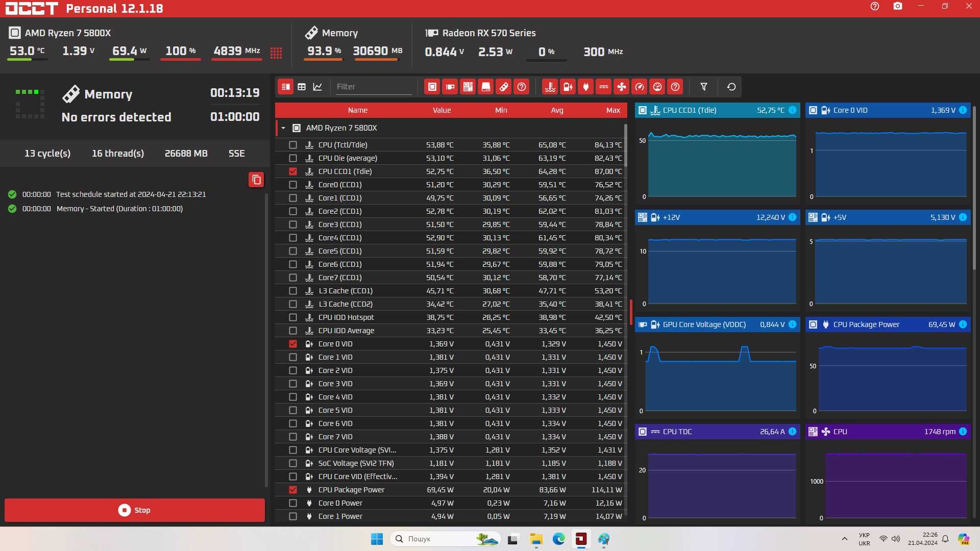Image resolution: width=980 pixels, height=551 pixels.
Task: Sort sensors by the Avg column
Action: tap(557, 110)
